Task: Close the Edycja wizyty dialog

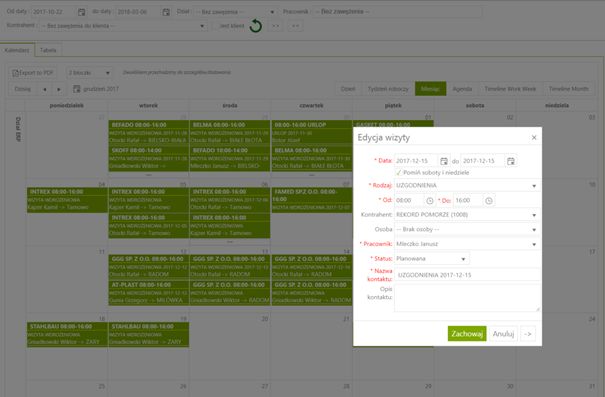Action: [x=534, y=137]
